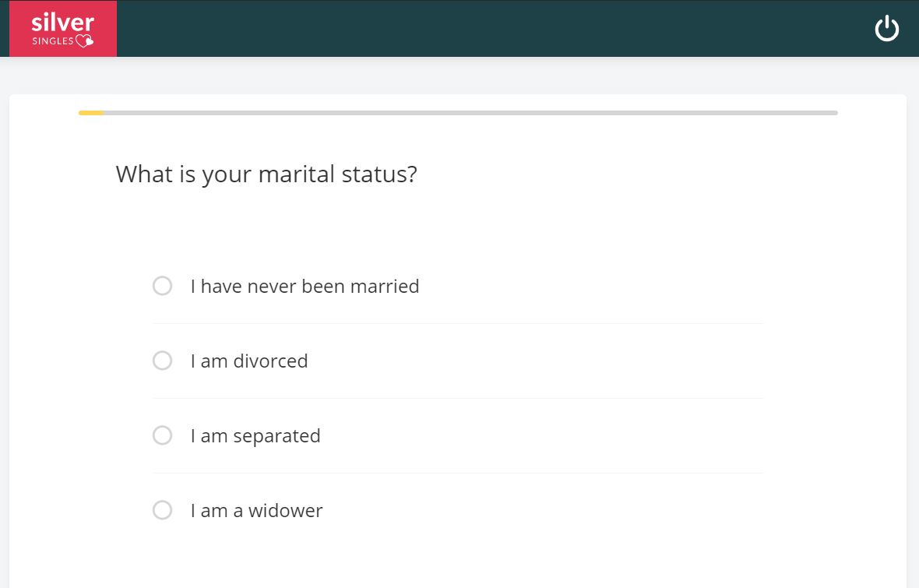Click the power logout icon
919x588 pixels.
point(887,28)
